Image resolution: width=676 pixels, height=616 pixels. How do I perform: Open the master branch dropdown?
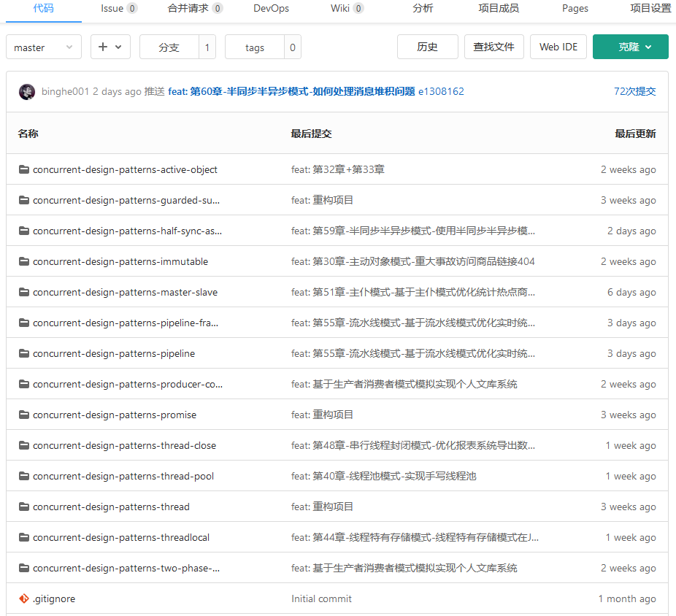pos(44,47)
